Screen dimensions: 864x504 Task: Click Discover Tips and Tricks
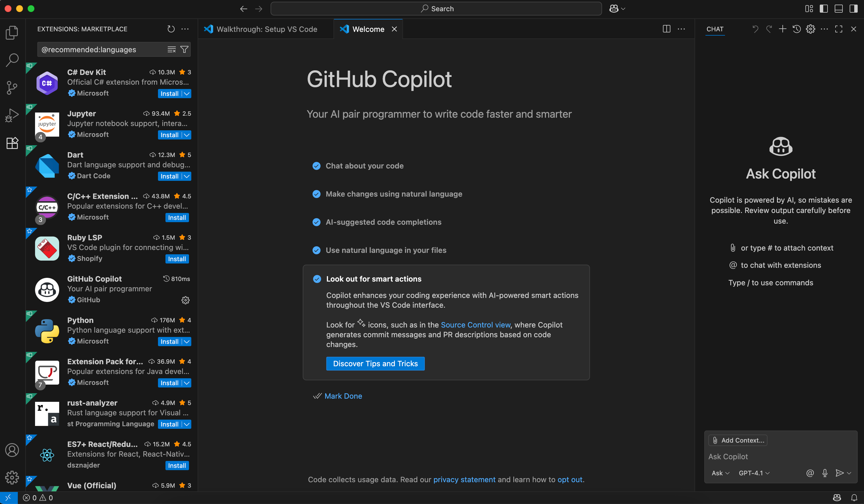pos(375,364)
